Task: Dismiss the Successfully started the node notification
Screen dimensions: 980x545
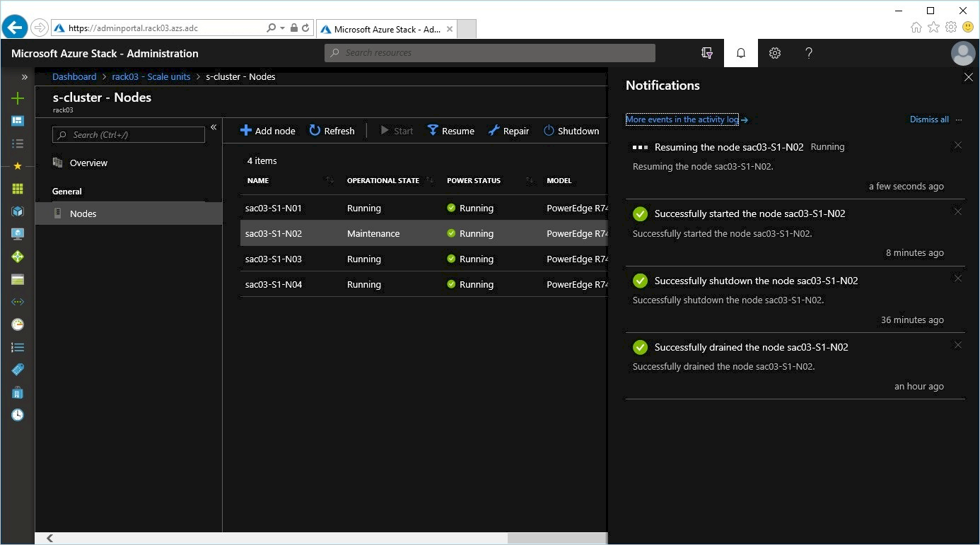Action: coord(958,212)
